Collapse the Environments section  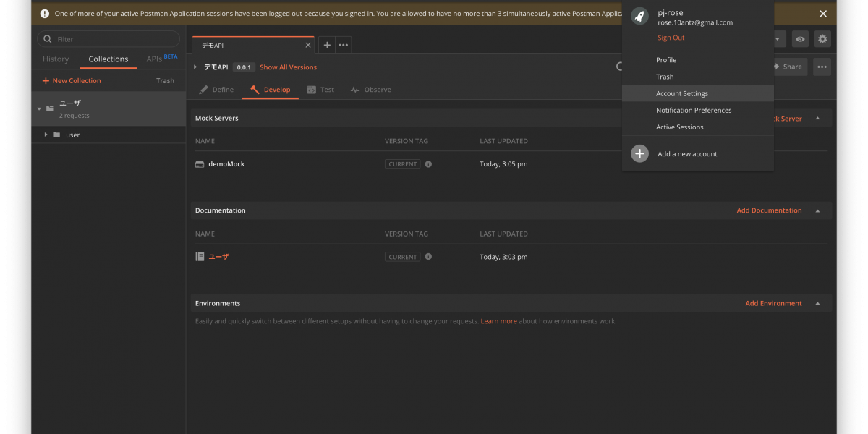click(817, 303)
